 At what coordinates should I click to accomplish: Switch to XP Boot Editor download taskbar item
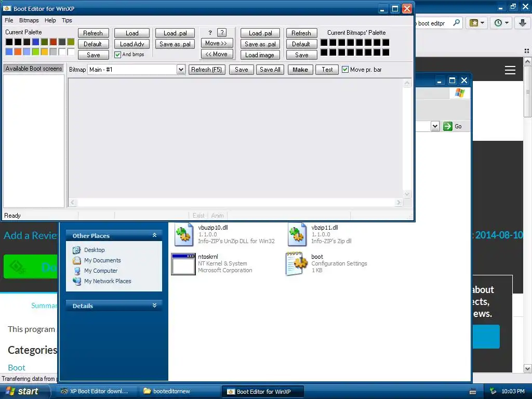point(95,391)
